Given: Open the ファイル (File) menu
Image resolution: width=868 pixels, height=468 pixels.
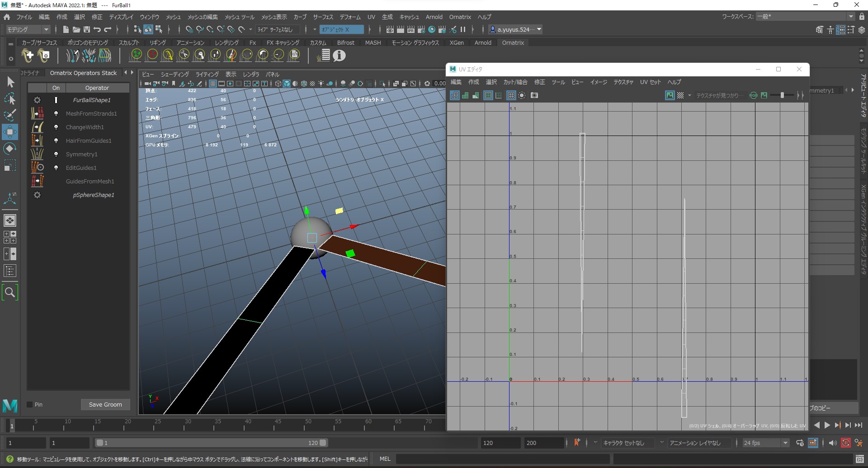Looking at the screenshot, I should click(x=24, y=17).
